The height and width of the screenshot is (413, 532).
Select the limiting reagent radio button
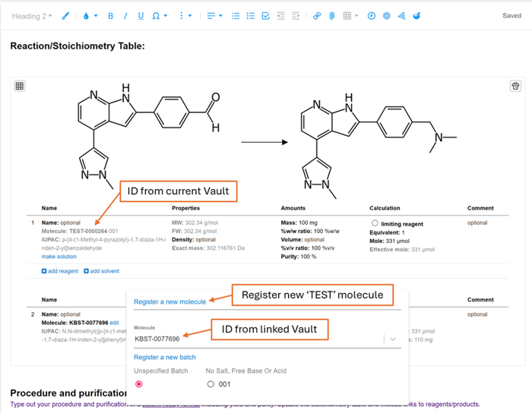(375, 223)
